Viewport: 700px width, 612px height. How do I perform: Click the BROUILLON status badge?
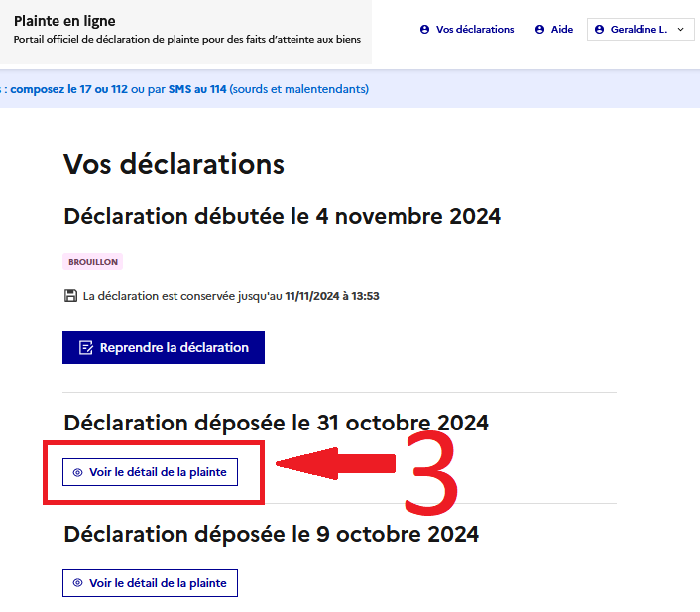point(93,262)
